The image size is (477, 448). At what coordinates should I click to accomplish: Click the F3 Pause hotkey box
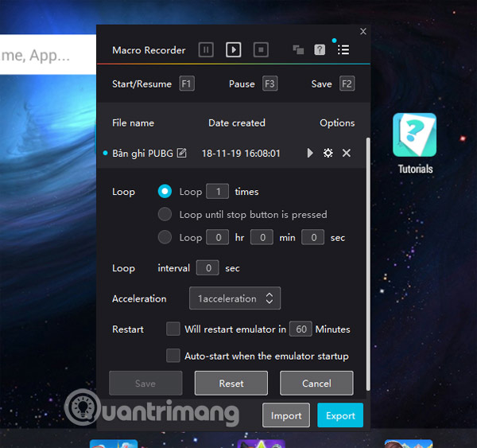click(270, 84)
